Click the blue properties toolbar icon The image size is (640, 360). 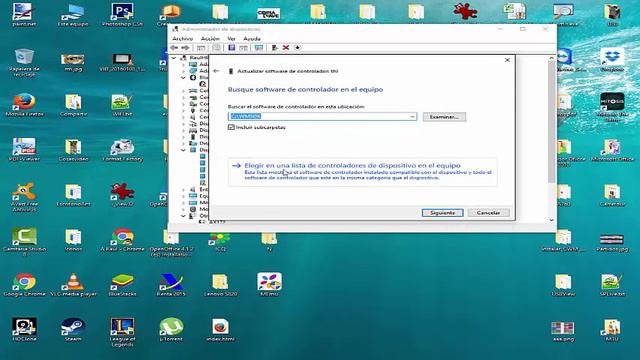[x=231, y=48]
